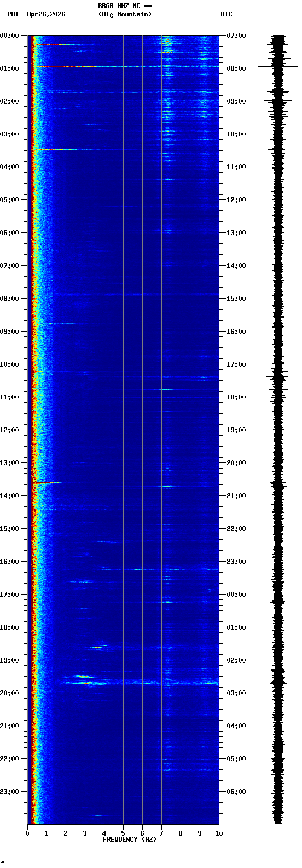Click the 00:00 UTC time label
302x868 pixels.
coord(236,595)
